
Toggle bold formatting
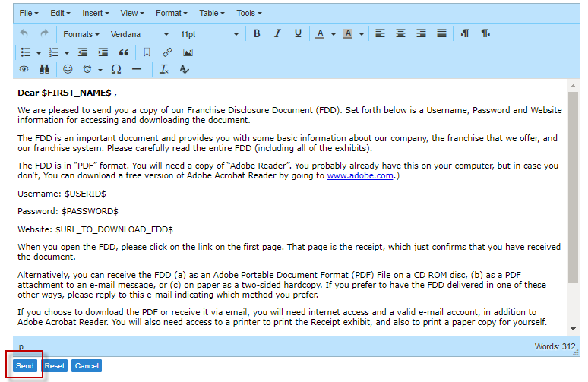click(257, 34)
